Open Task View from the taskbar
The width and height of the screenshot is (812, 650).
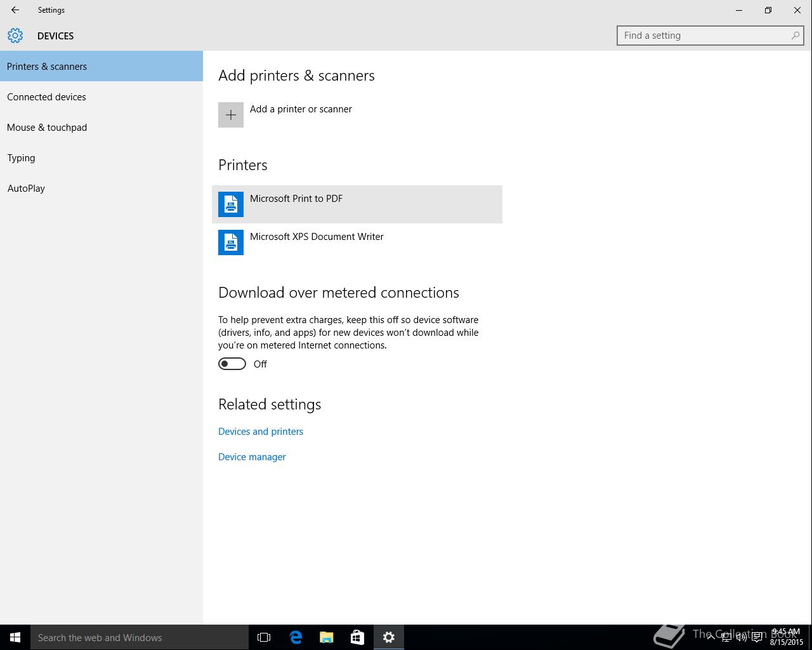tap(264, 637)
